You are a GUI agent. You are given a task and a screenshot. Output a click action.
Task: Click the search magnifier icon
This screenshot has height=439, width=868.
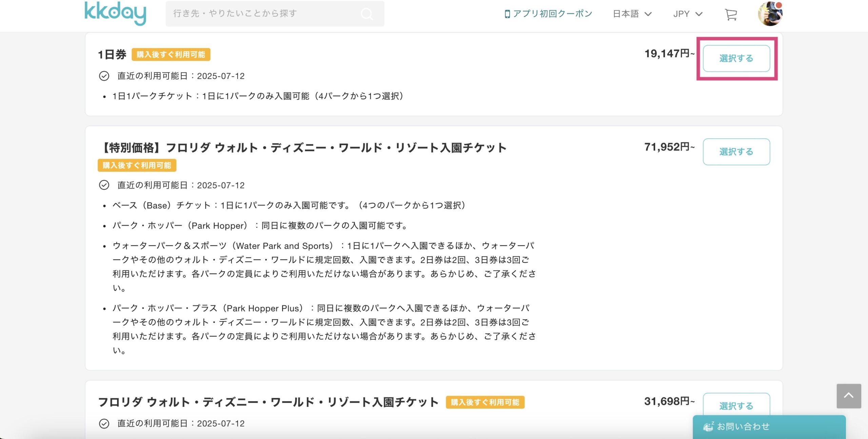[x=367, y=14]
